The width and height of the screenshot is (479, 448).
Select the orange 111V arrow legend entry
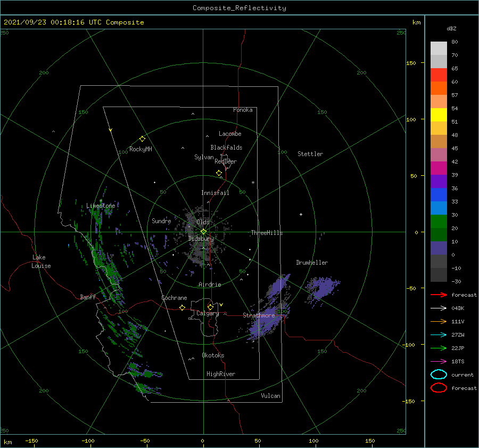pyautogui.click(x=439, y=321)
